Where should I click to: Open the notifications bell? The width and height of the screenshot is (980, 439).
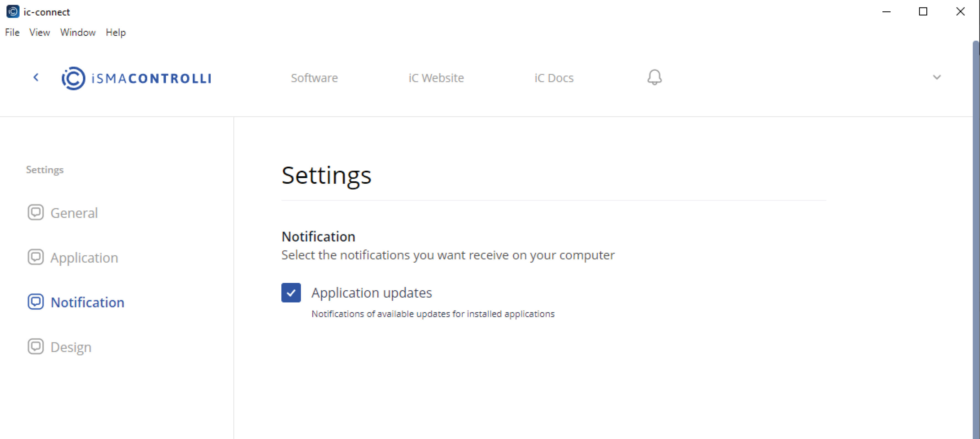[654, 78]
